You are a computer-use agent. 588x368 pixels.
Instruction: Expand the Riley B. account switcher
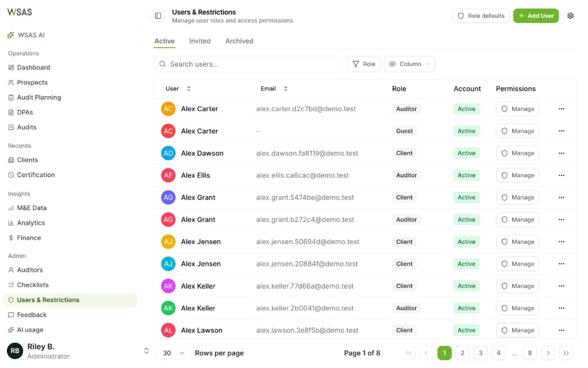coord(146,351)
